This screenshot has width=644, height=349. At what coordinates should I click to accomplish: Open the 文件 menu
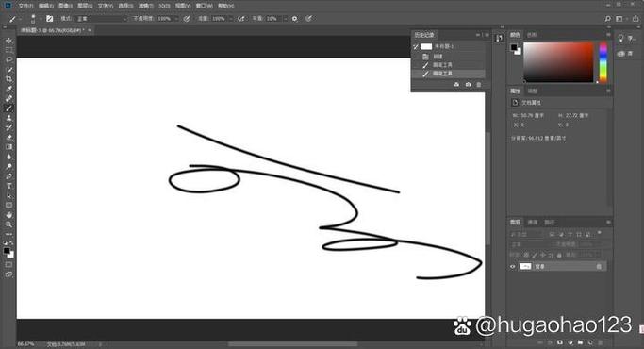click(25, 6)
